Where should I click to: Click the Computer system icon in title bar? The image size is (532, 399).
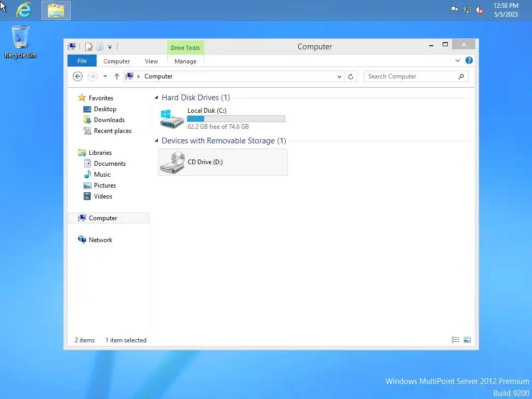[72, 46]
